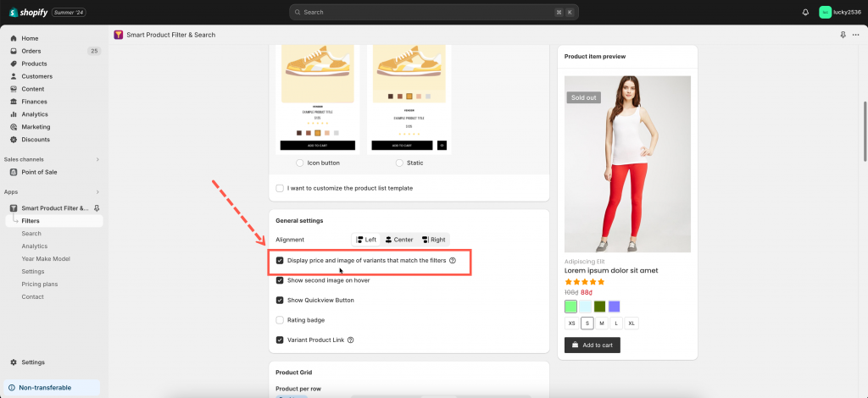Click help icon beside Display price option
This screenshot has height=398, width=868.
tap(453, 261)
